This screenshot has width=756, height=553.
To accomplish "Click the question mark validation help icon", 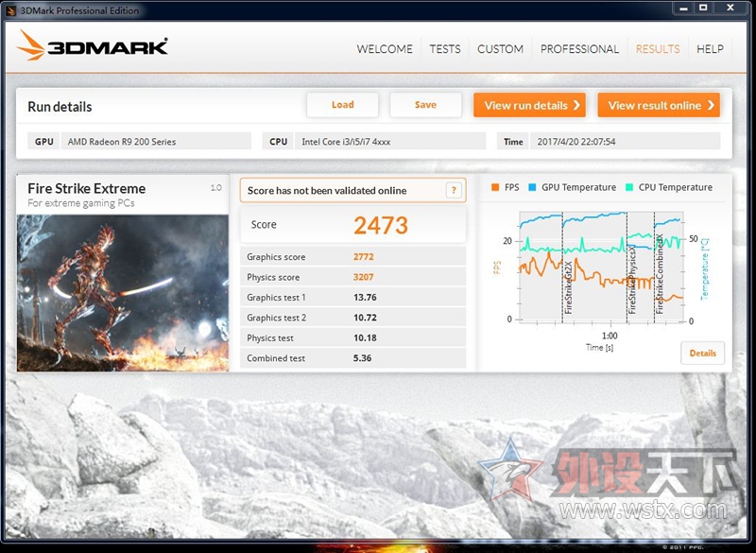I will [454, 190].
